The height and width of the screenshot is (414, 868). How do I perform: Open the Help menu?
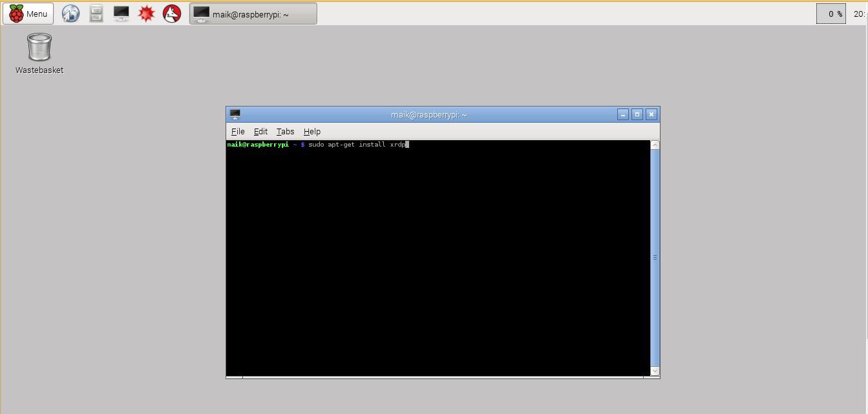coord(312,131)
